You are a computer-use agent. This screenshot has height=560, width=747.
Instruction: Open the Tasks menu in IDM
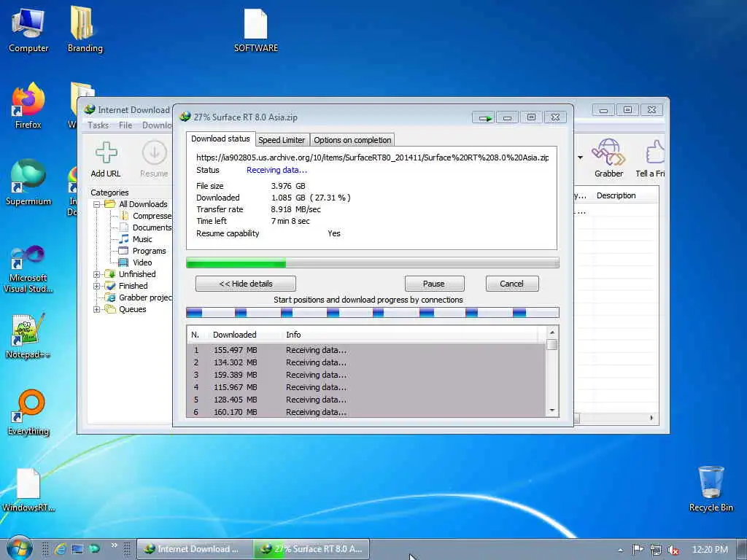(x=98, y=125)
